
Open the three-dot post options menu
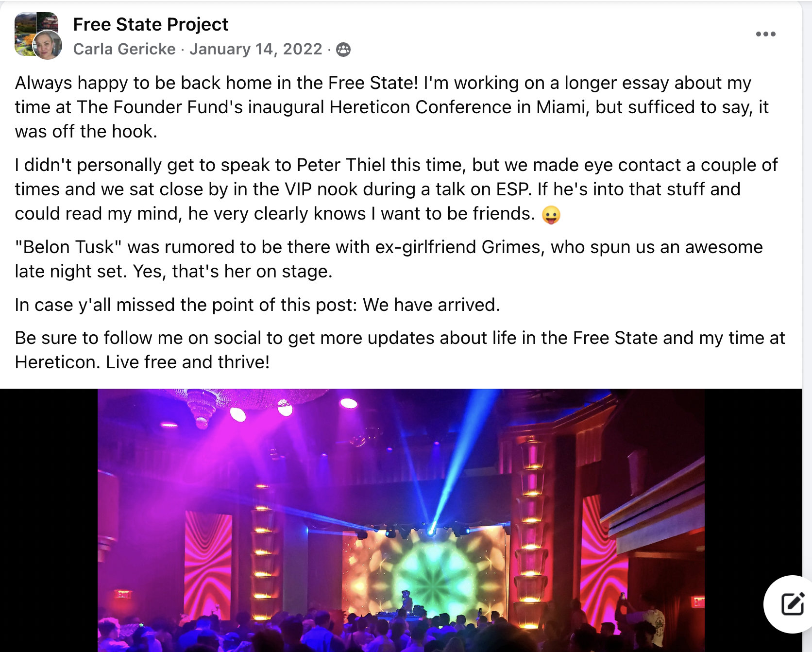(x=765, y=34)
